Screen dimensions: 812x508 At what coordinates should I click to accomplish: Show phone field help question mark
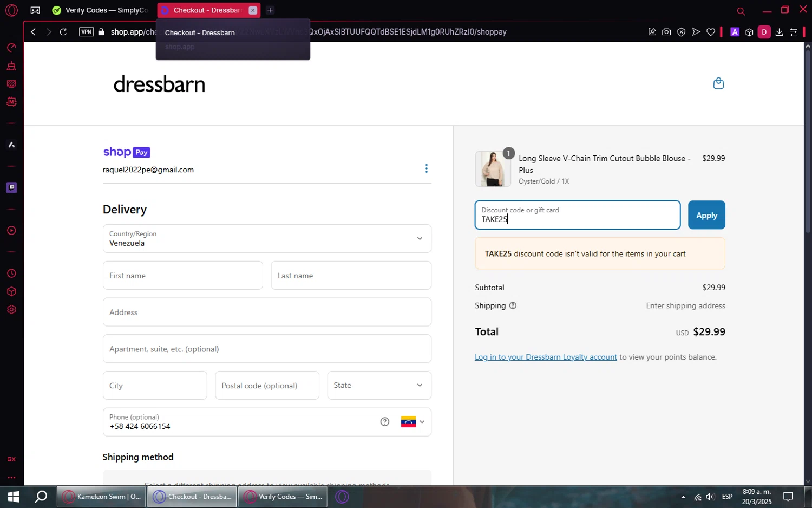point(385,422)
